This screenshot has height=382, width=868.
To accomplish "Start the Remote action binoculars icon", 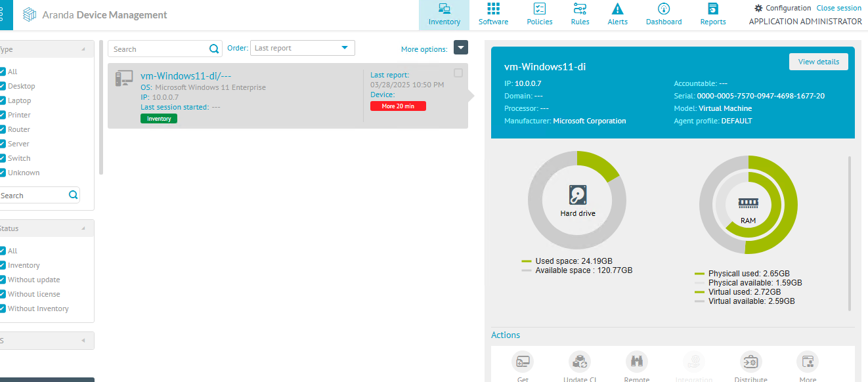I will [636, 362].
